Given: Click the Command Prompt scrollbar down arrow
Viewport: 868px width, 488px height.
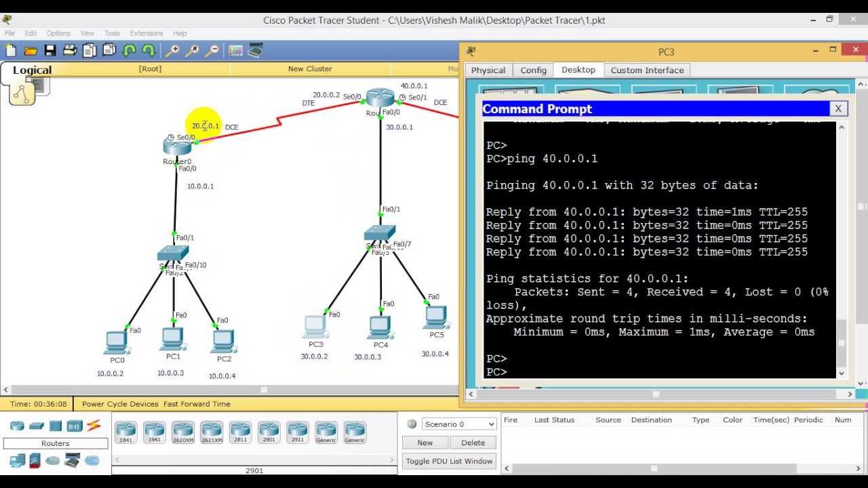Looking at the screenshot, I should click(x=842, y=373).
